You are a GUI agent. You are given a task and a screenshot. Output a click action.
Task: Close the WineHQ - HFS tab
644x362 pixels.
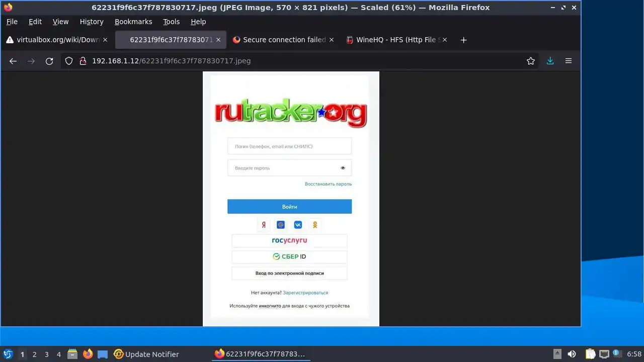pos(444,40)
